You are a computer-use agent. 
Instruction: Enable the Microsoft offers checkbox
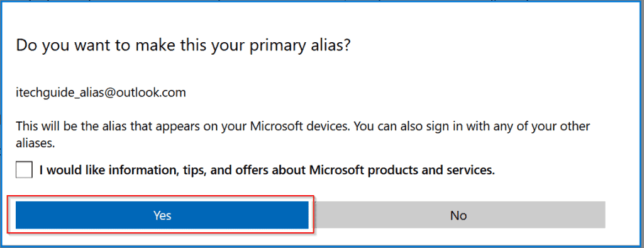coord(24,170)
